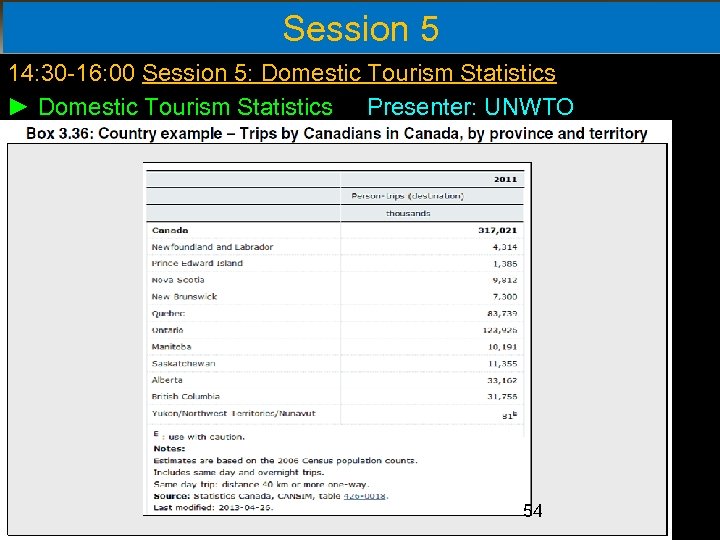
Task: Click the green arrow bullet before Domestic Tourism
Action: pos(18,107)
